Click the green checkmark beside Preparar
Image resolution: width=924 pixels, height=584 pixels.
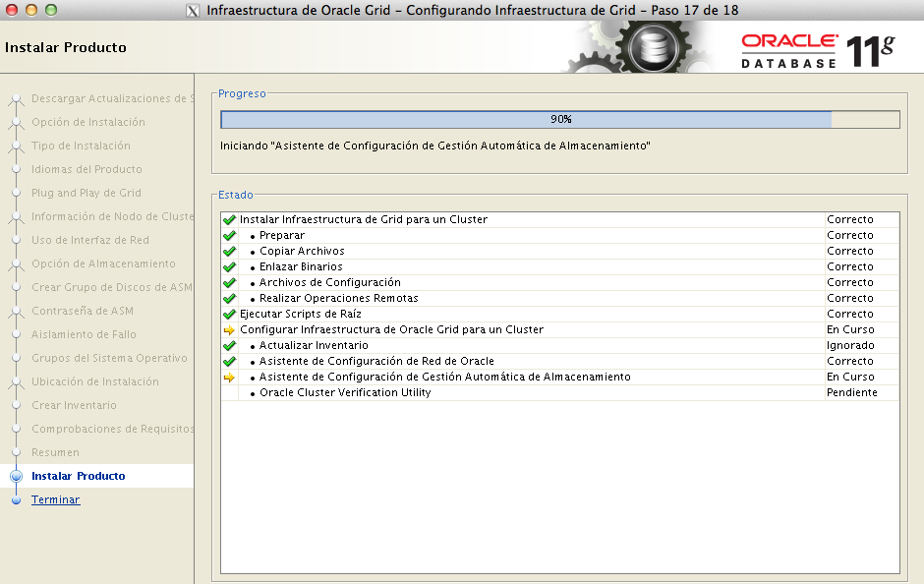tap(229, 236)
